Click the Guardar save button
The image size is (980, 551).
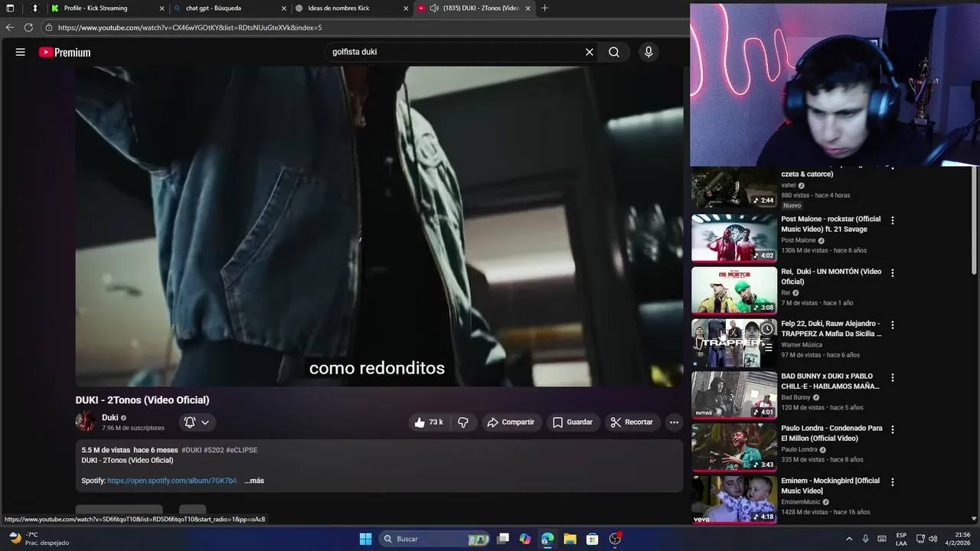click(573, 422)
